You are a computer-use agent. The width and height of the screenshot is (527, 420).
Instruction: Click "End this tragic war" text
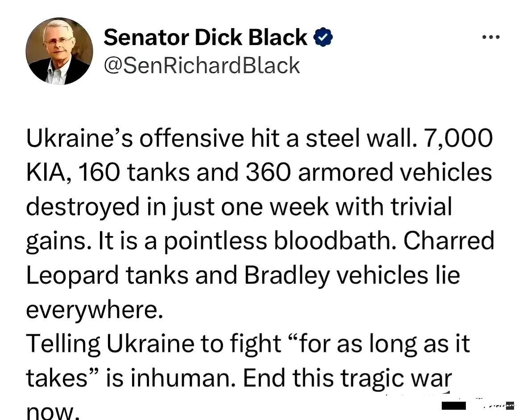(347, 378)
